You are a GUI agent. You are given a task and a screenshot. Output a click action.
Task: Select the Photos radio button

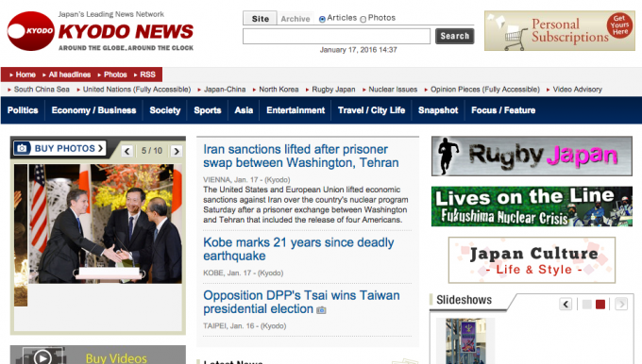(363, 19)
